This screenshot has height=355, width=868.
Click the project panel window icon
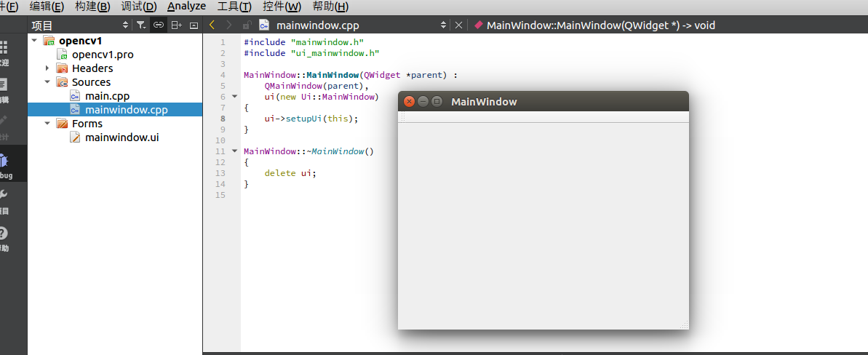tap(194, 25)
